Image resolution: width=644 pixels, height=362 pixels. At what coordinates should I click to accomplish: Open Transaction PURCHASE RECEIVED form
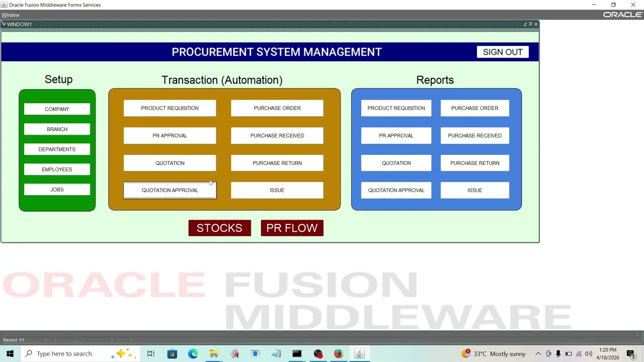click(277, 136)
